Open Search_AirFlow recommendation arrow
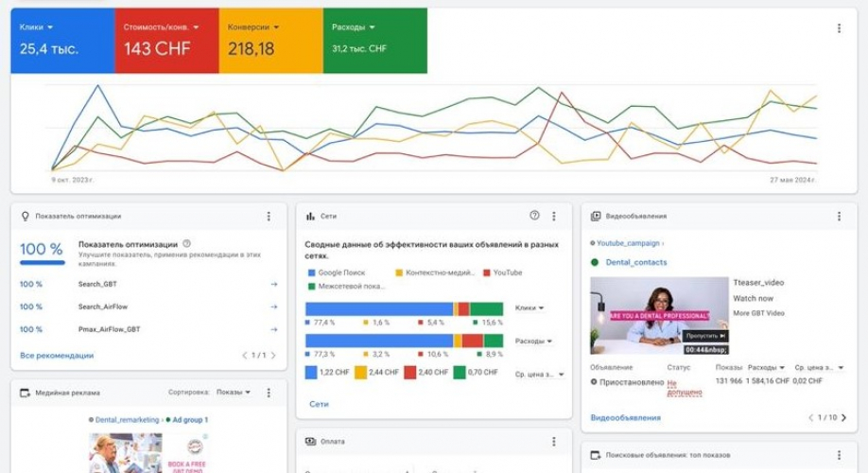 (273, 307)
